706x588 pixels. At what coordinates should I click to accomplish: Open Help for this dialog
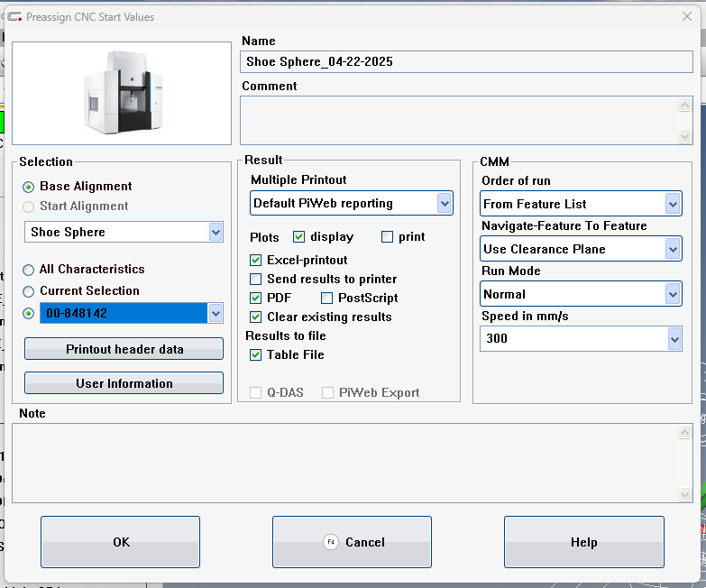(x=584, y=542)
